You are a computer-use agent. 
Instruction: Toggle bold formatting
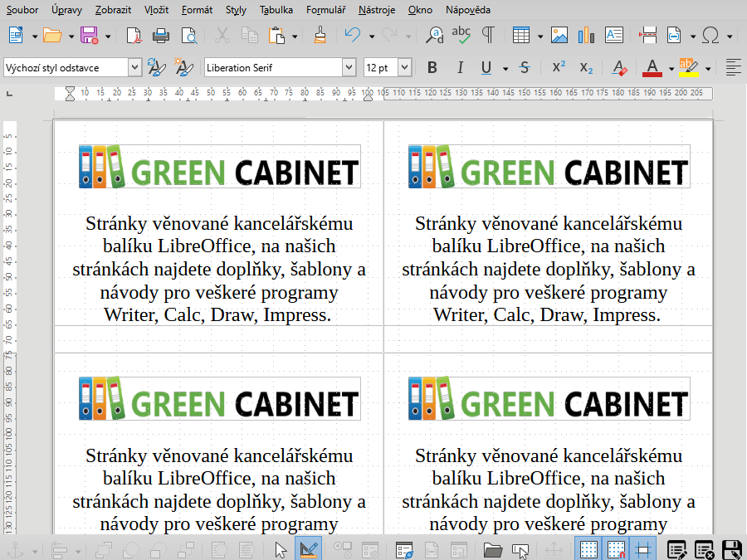(432, 68)
